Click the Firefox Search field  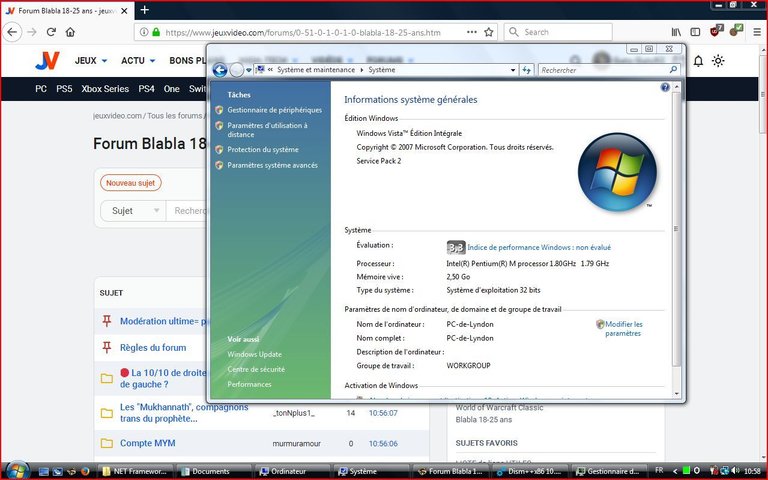558,32
